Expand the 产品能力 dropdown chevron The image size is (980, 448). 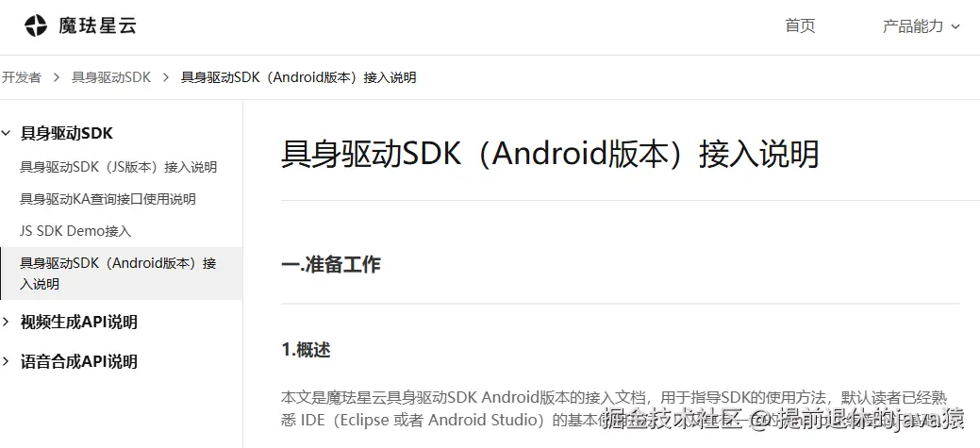(955, 26)
